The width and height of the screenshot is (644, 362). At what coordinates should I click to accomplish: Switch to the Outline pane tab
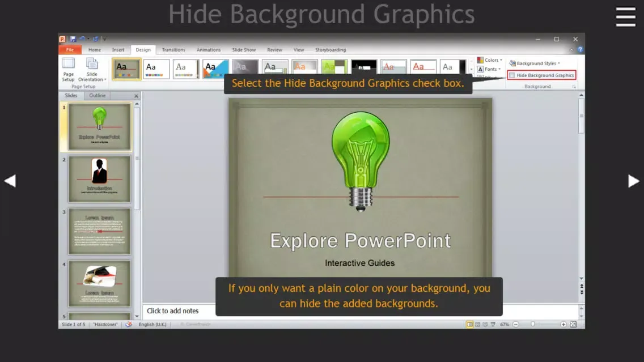coord(98,96)
